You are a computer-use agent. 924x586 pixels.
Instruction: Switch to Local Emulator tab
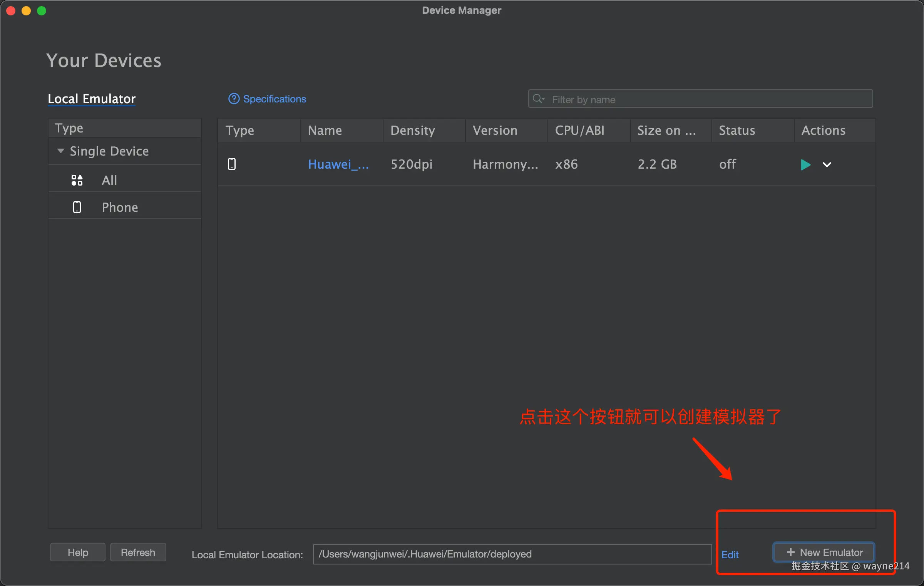pyautogui.click(x=92, y=99)
